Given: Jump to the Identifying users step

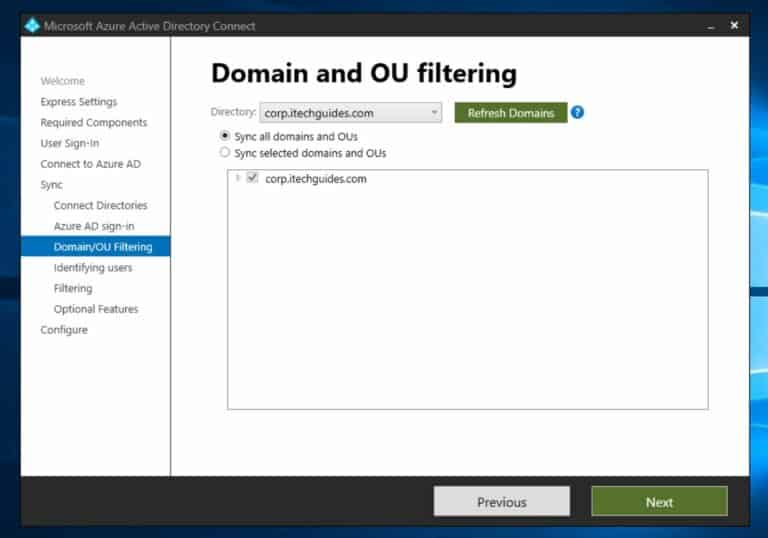Looking at the screenshot, I should click(x=93, y=268).
